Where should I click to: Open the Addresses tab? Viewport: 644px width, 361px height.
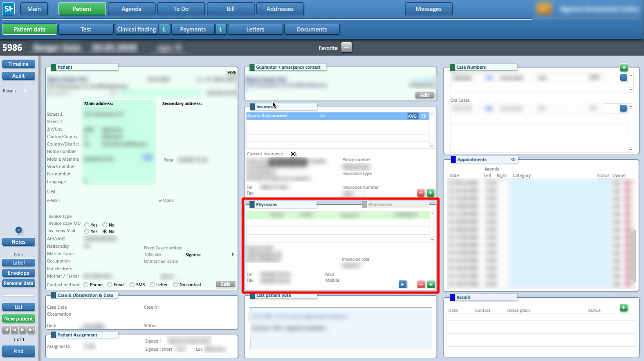pos(280,9)
